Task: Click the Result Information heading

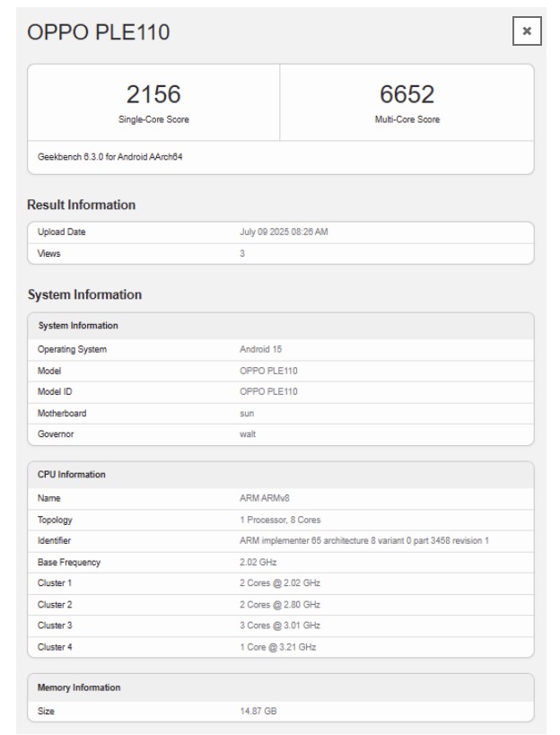Action: [81, 205]
